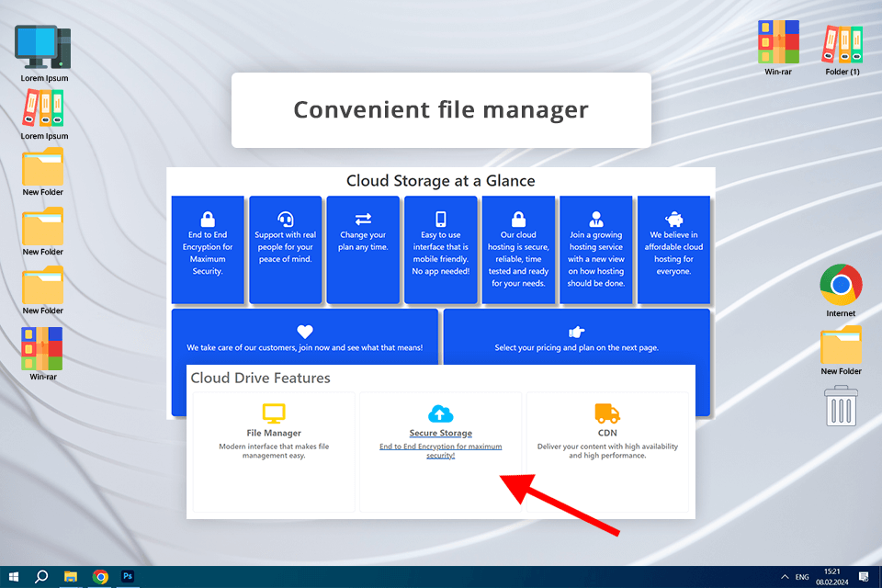This screenshot has height=588, width=882.
Task: Click the heart icon on customers care banner
Action: 305,332
